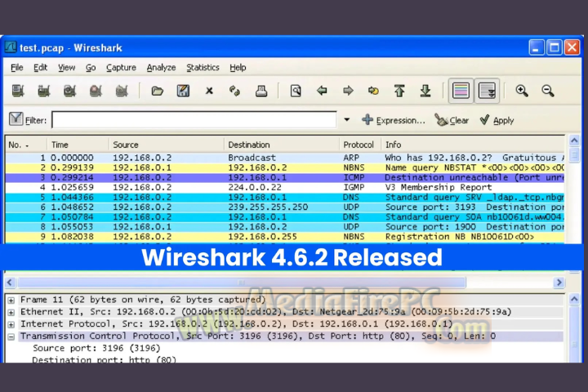The height and width of the screenshot is (392, 588).
Task: Find a packet magnifier icon
Action: (296, 91)
